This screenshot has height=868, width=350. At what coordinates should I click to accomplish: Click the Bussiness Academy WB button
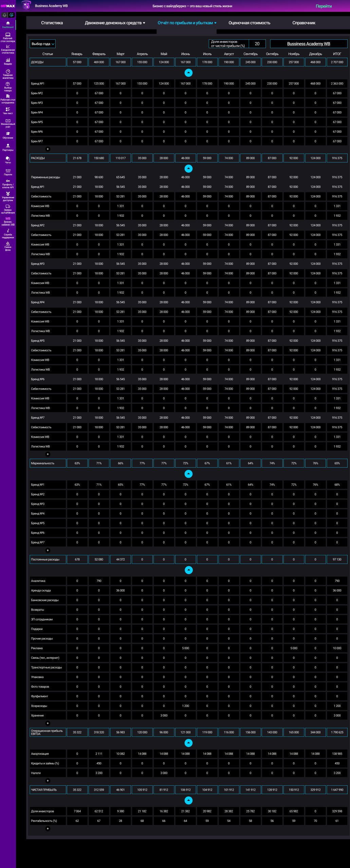(308, 44)
